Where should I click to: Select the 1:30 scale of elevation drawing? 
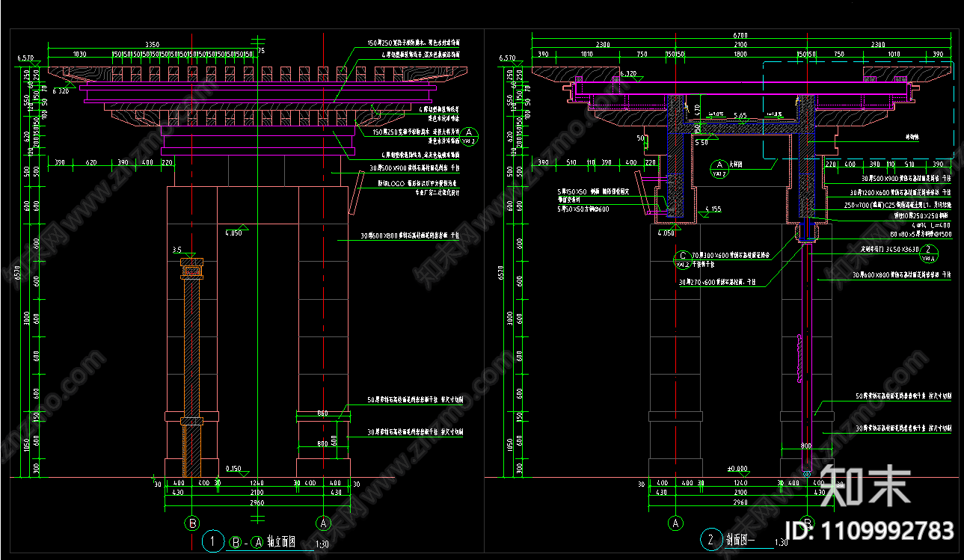pyautogui.click(x=323, y=545)
